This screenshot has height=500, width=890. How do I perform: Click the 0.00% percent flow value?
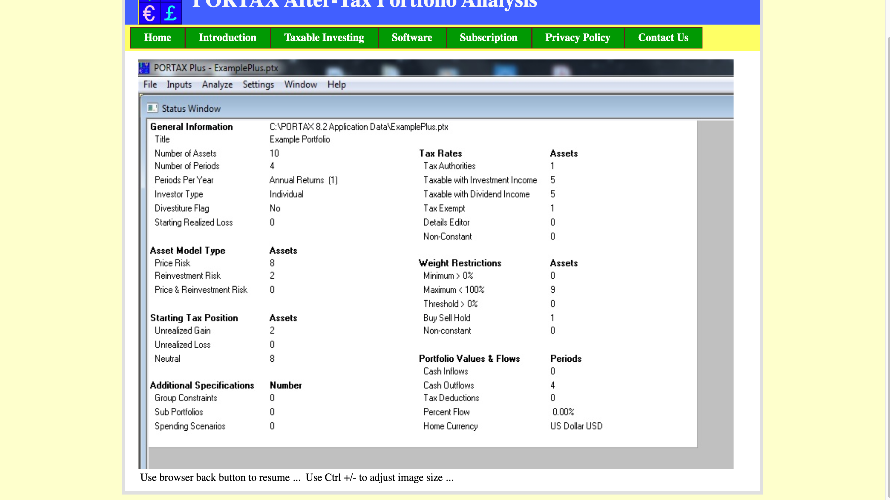click(x=563, y=412)
